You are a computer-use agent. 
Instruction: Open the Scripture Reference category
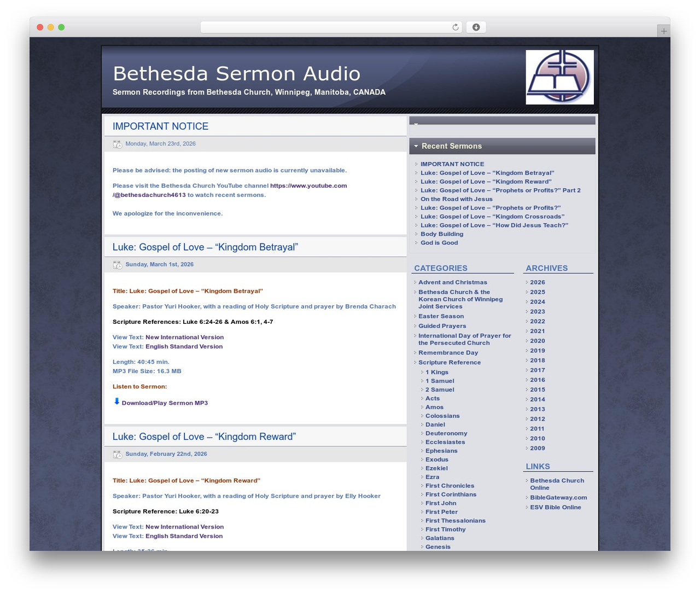pos(450,363)
